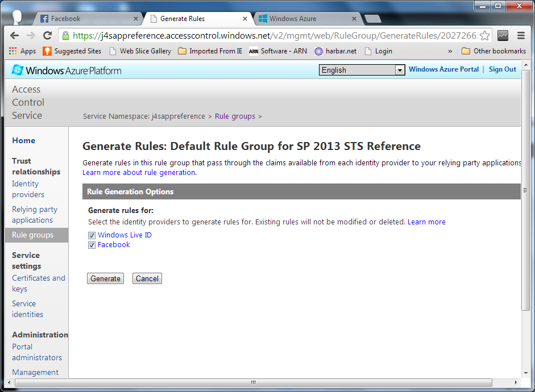The image size is (535, 392).
Task: Click the horizontal scrollbar right arrow
Action: 516,382
